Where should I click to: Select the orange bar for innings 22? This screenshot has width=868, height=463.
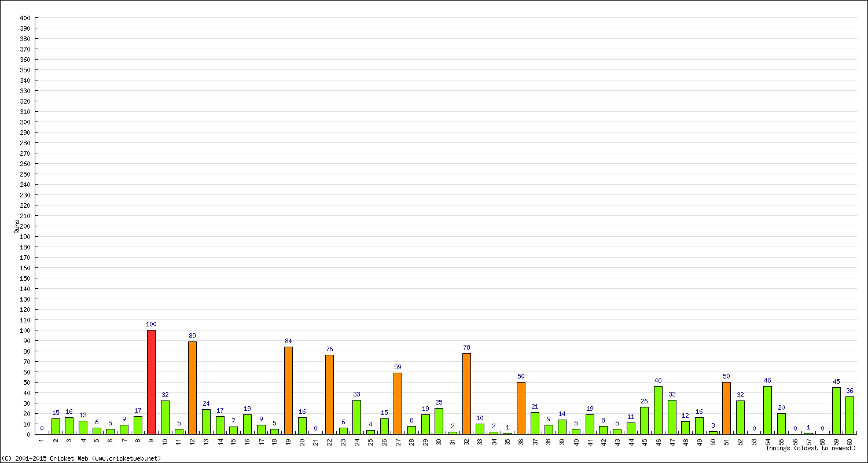pyautogui.click(x=329, y=394)
